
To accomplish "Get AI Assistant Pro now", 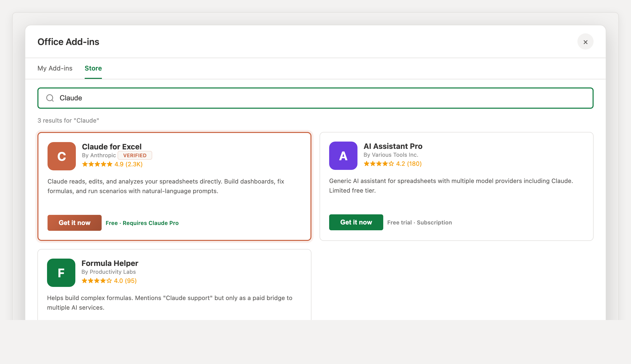I will (356, 222).
